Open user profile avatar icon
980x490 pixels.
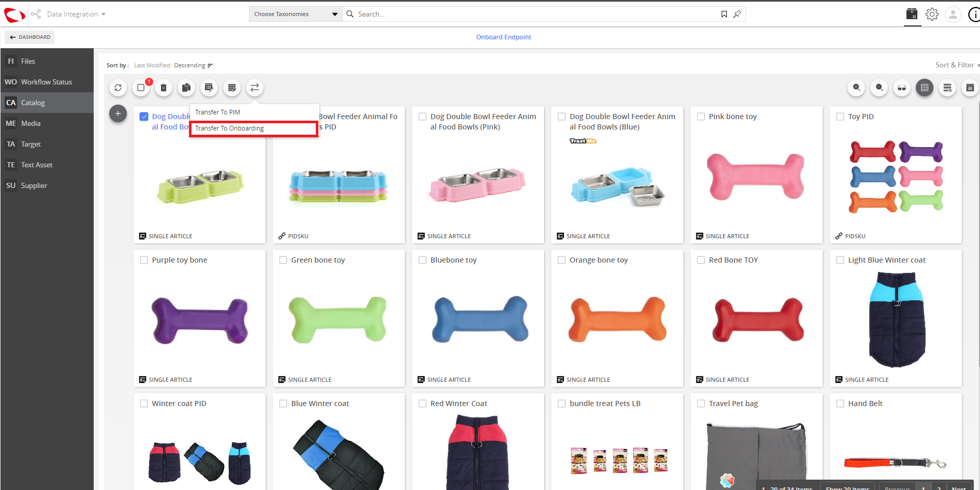click(953, 14)
